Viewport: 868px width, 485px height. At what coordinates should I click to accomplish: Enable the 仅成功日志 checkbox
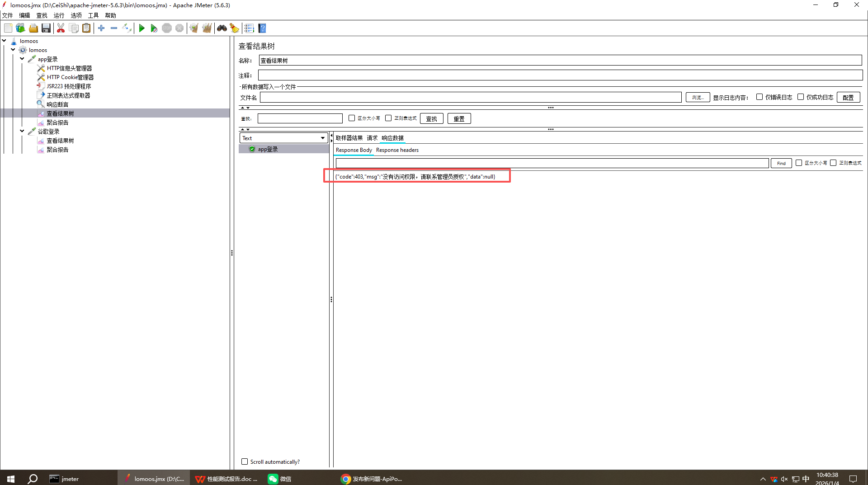click(x=801, y=97)
